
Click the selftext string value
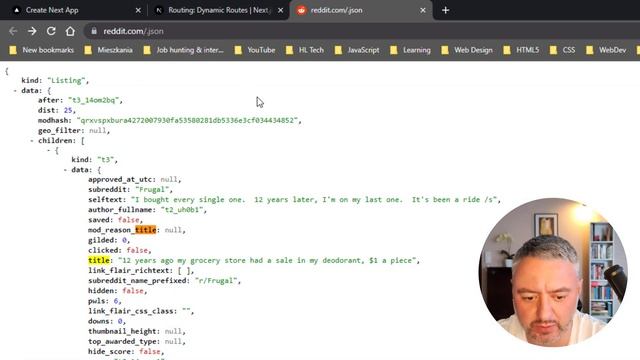pyautogui.click(x=313, y=200)
